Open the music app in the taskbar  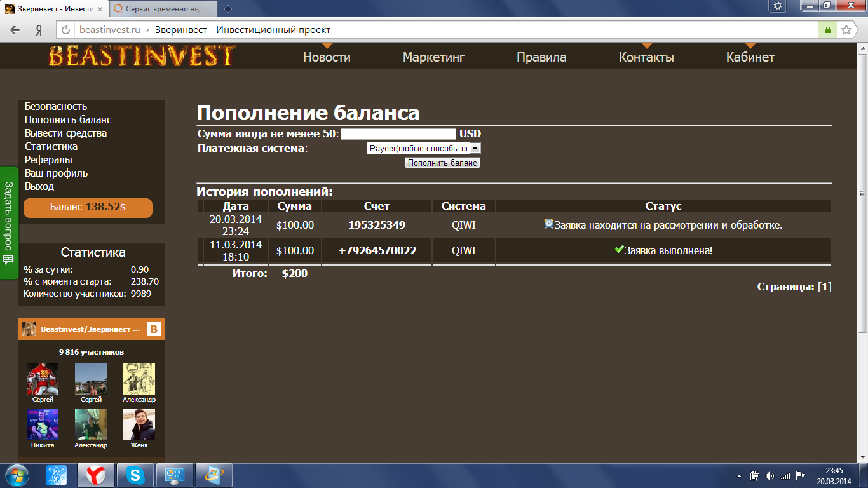[x=57, y=475]
